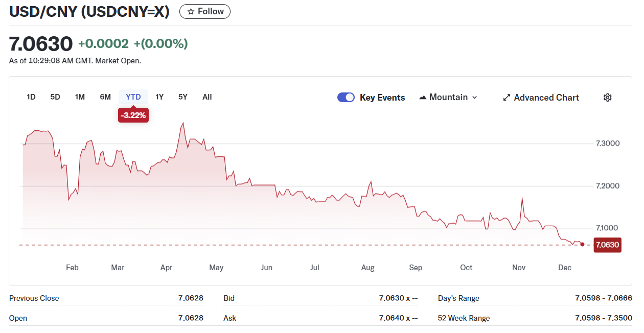644x333 pixels.
Task: Click the star icon in Follow button
Action: coord(191,12)
